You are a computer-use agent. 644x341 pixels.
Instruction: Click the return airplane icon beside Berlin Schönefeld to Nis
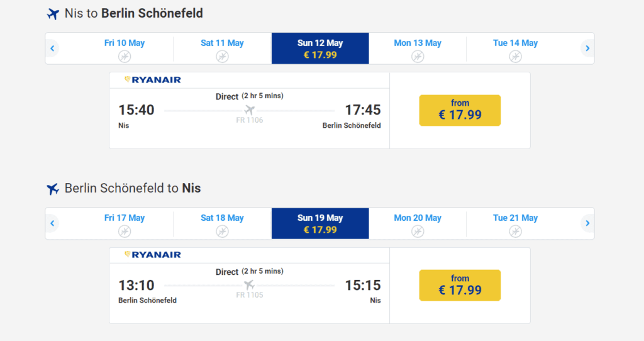click(53, 189)
